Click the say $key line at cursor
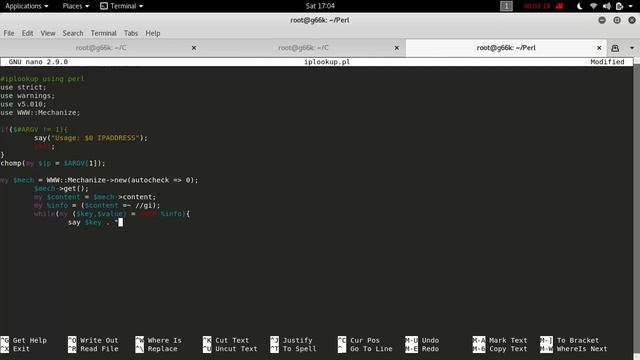The width and height of the screenshot is (640, 360). [95, 222]
